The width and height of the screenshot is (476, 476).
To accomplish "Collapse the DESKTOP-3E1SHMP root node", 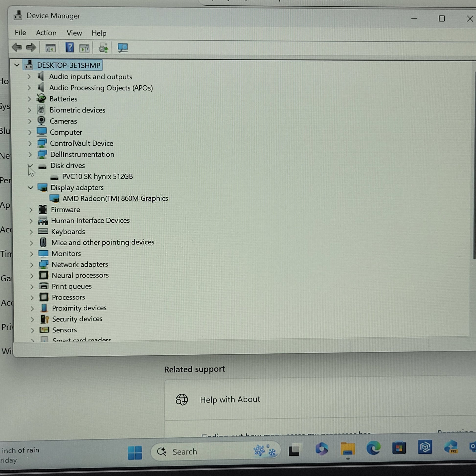I will pyautogui.click(x=17, y=65).
